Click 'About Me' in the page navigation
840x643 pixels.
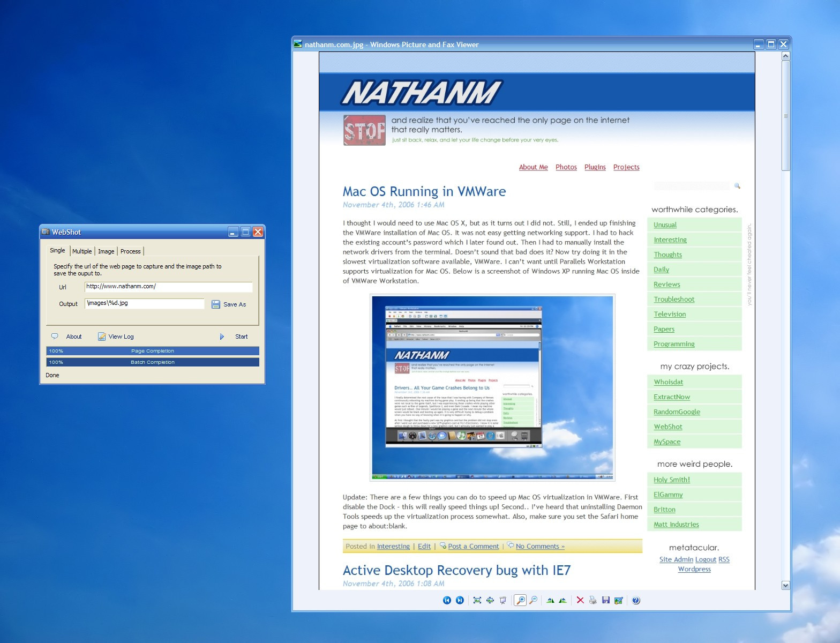pyautogui.click(x=534, y=167)
